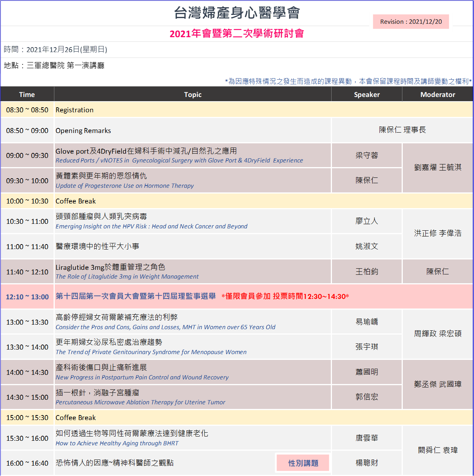Click the pink 性別講題 badge
The height and width of the screenshot is (476, 474).
[303, 463]
